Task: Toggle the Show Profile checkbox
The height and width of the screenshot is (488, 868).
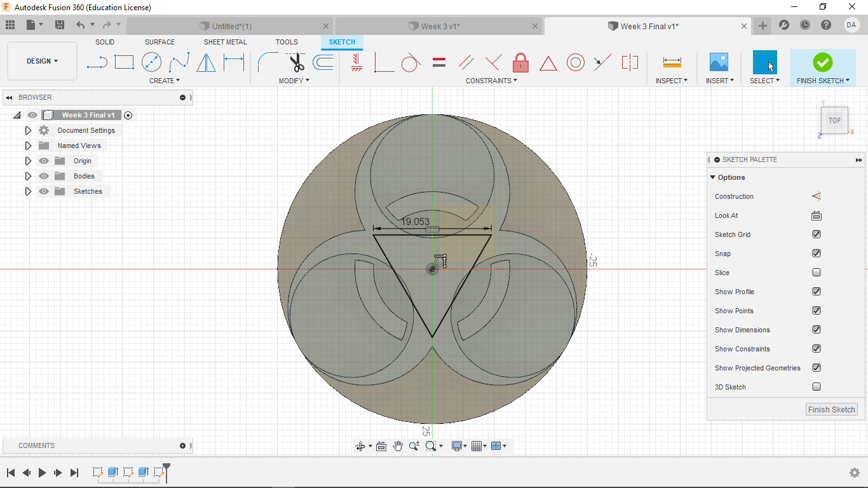Action: 817,292
